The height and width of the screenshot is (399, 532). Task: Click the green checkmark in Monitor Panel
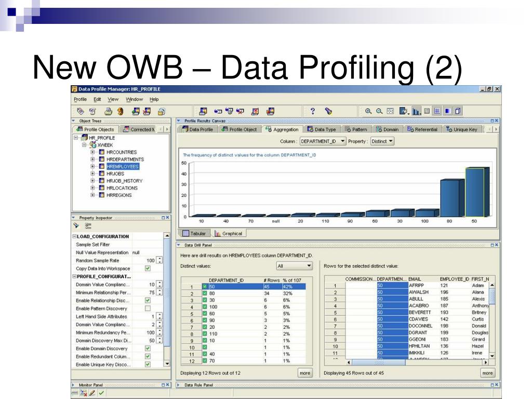click(101, 393)
